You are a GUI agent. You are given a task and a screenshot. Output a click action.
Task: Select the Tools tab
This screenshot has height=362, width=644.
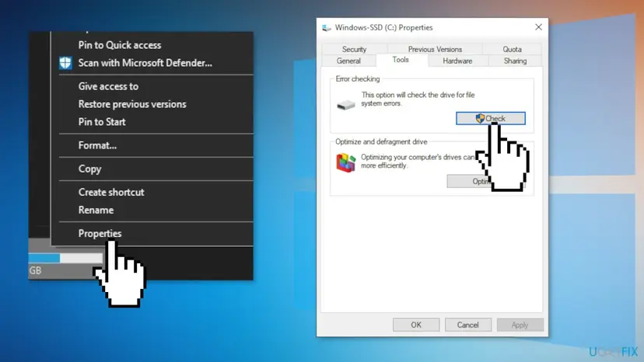(401, 60)
